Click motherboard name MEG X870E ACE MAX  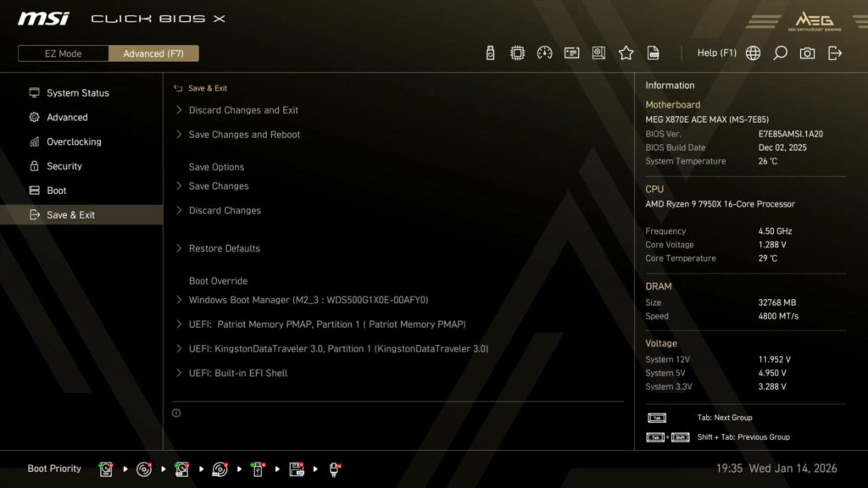pyautogui.click(x=706, y=119)
